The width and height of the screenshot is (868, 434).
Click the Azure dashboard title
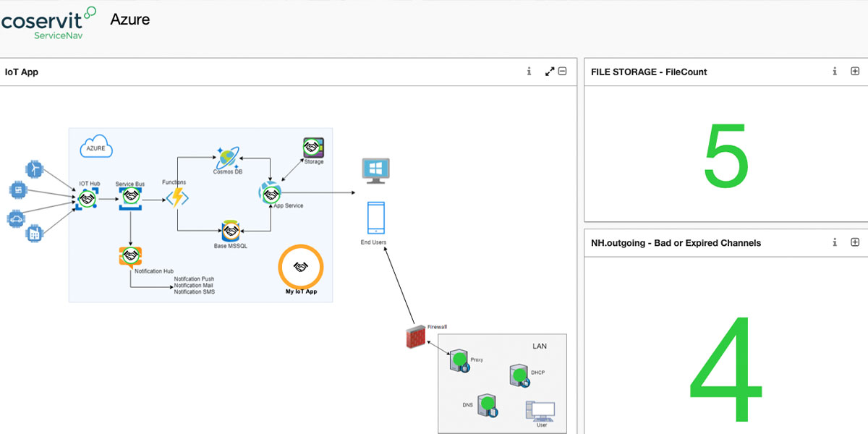point(130,20)
